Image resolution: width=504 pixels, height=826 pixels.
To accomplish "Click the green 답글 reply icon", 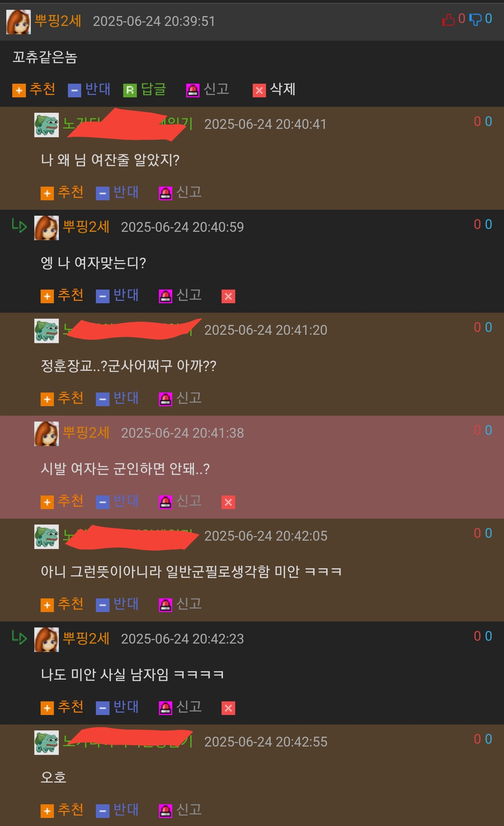I will coord(130,90).
